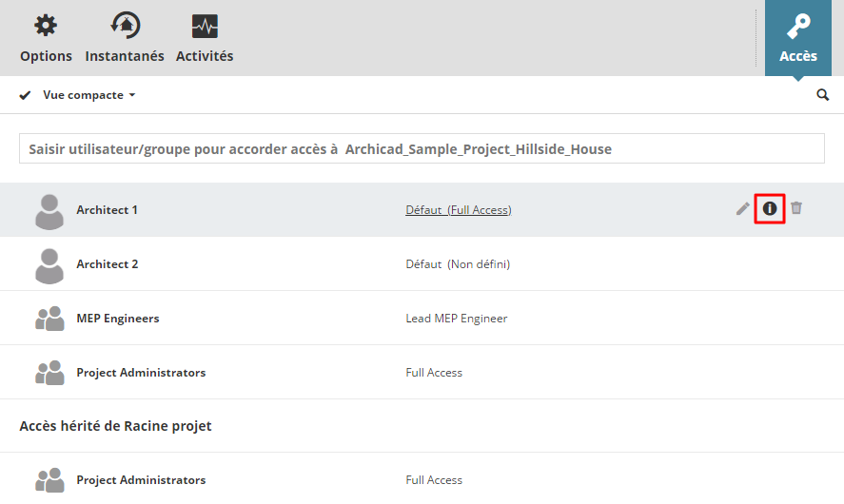This screenshot has width=844, height=504.
Task: Select the inherited Project Administrators entry
Action: point(141,480)
